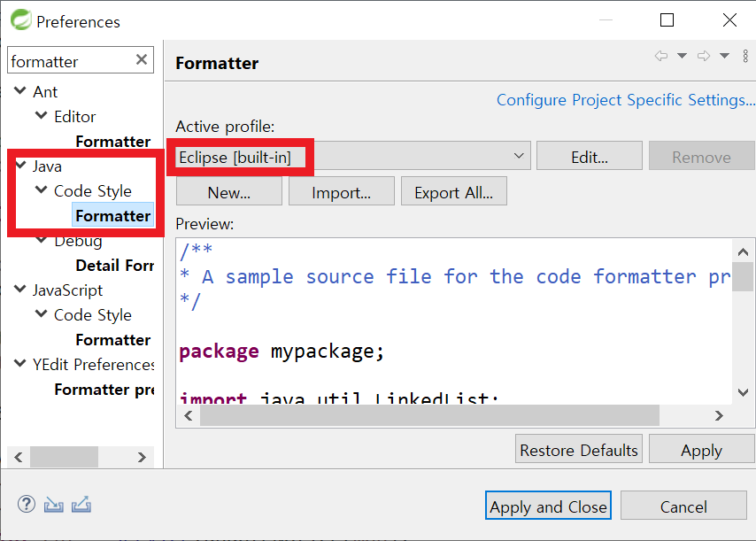Collapse the Debug tree node
Viewport: 756px width, 541px height.
click(42, 240)
